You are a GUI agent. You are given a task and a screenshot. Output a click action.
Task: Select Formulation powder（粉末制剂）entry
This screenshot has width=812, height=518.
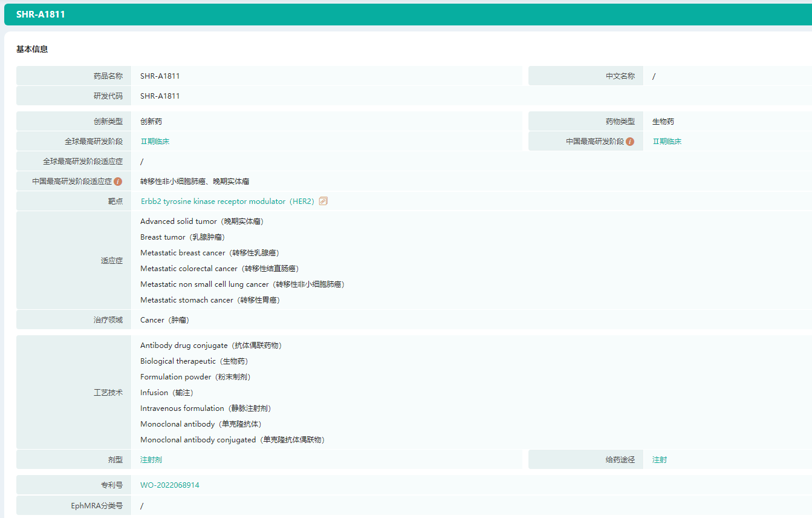[196, 377]
